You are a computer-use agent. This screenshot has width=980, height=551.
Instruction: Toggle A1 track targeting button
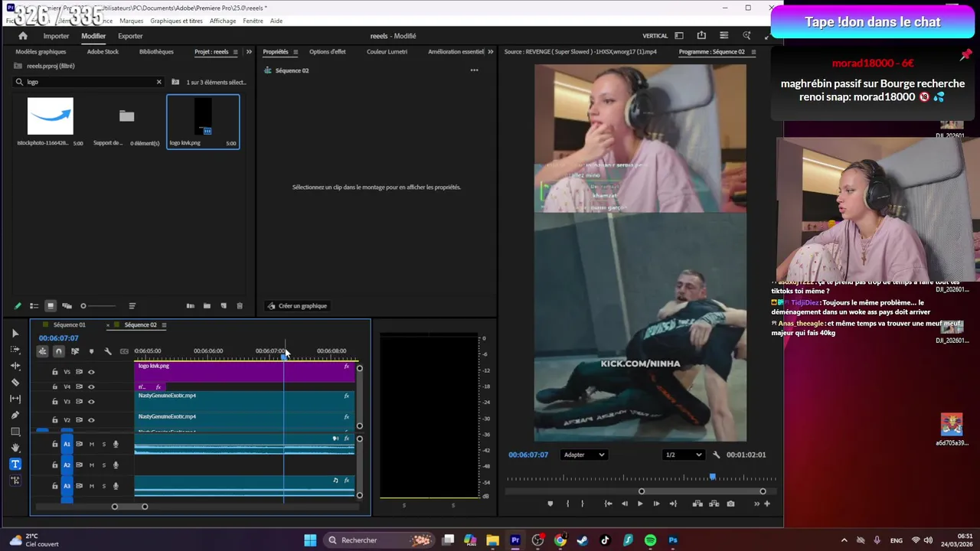tap(67, 444)
